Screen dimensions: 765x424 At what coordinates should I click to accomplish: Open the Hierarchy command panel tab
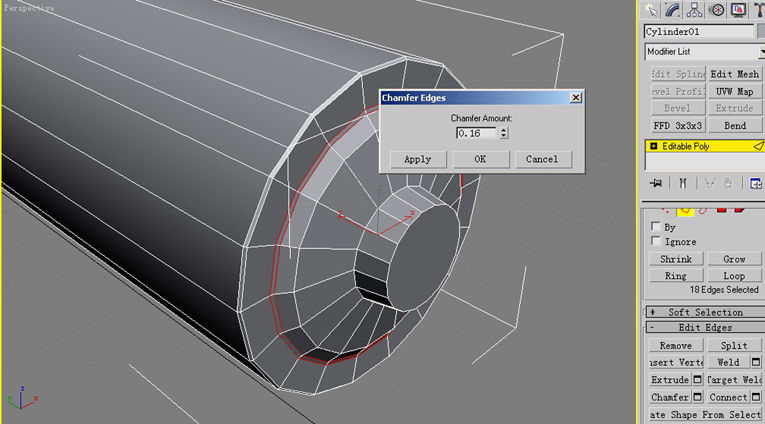[694, 10]
